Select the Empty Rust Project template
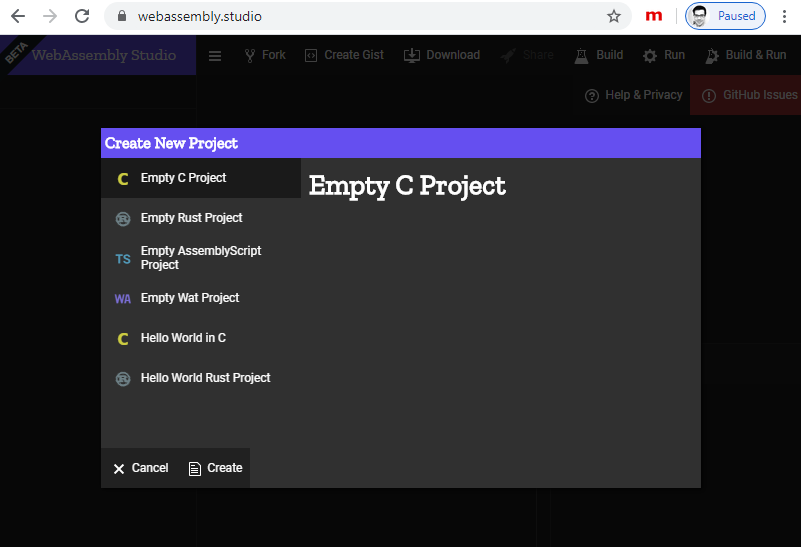Image resolution: width=801 pixels, height=547 pixels. point(201,218)
